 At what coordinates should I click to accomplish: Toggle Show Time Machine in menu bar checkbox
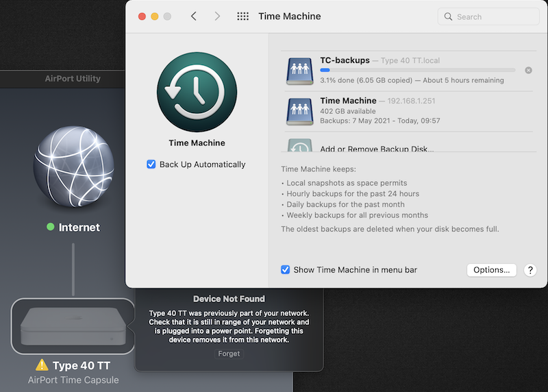(285, 269)
